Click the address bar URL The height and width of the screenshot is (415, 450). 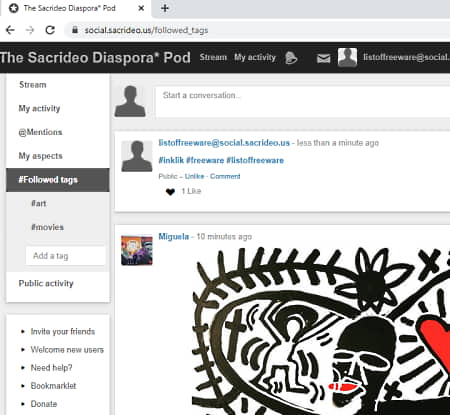(146, 30)
